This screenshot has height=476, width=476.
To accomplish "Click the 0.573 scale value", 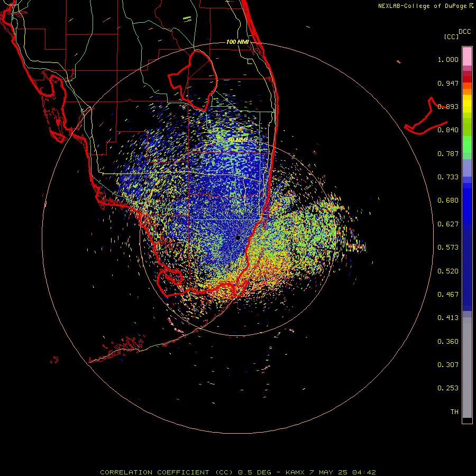I will pyautogui.click(x=448, y=248).
